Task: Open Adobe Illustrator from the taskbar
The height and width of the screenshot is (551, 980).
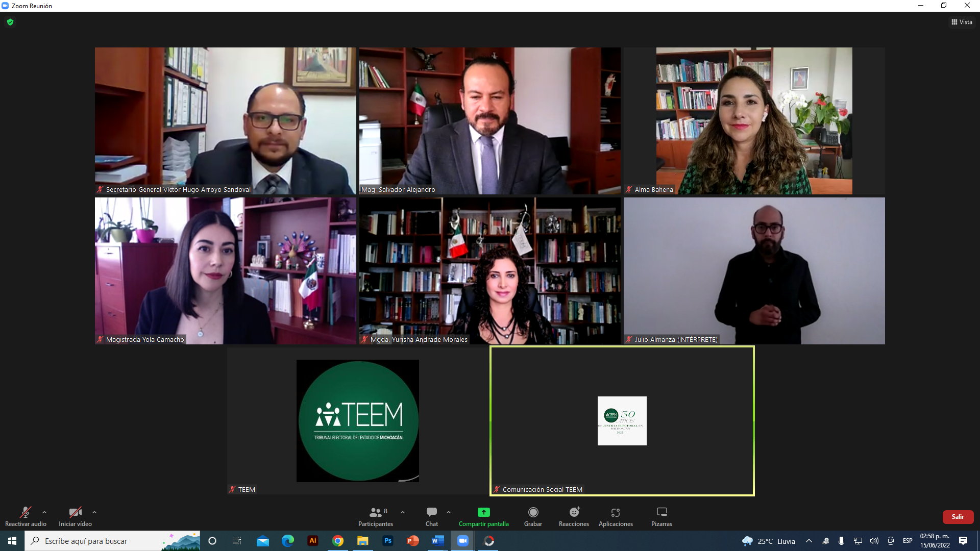Action: tap(313, 541)
